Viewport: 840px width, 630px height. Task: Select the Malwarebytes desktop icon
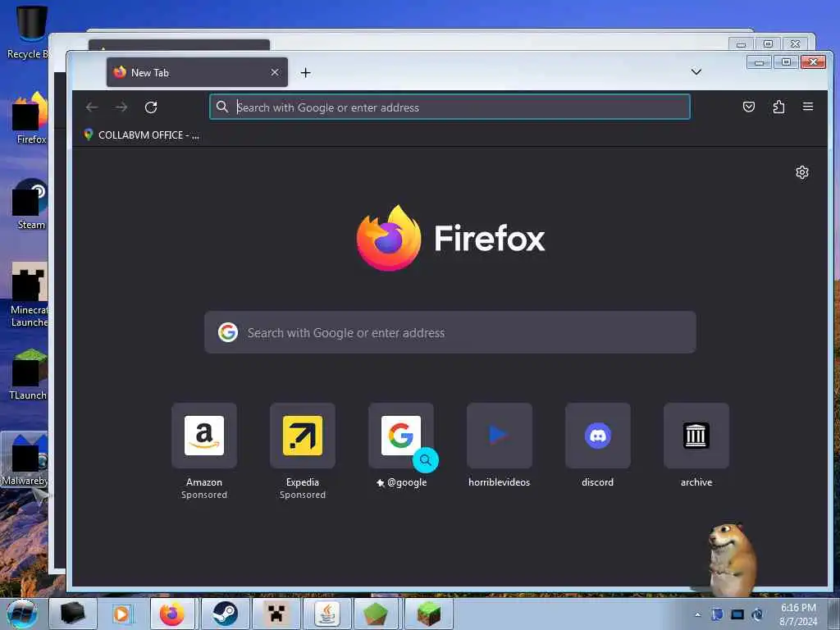25,459
